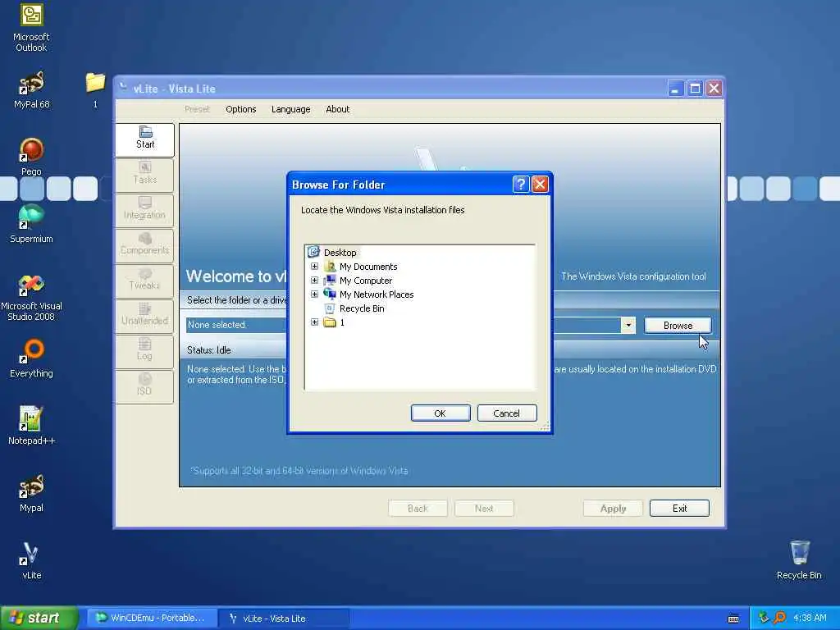Open the source path dropdown arrow
This screenshot has height=630, width=840.
pos(628,325)
